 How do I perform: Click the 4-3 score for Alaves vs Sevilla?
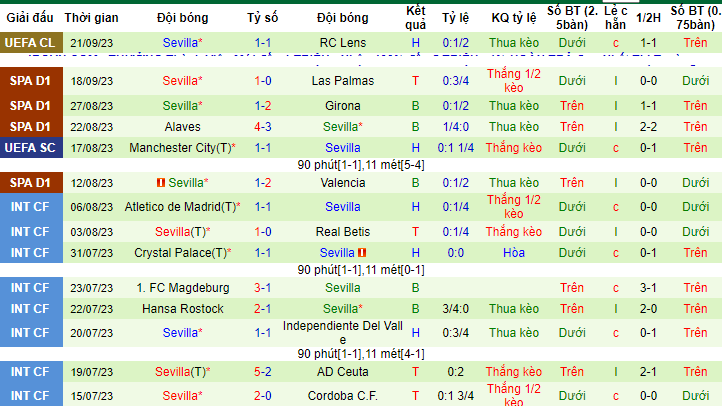coord(262,127)
